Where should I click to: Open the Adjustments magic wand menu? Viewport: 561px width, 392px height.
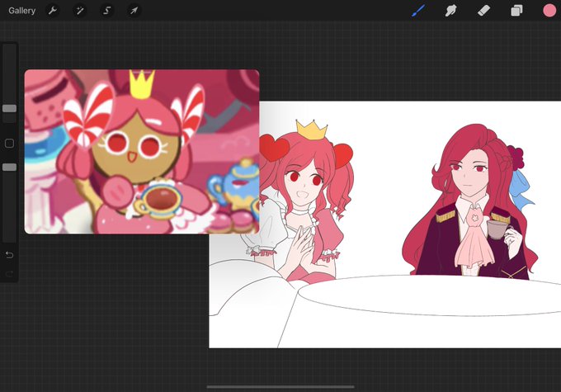80,11
